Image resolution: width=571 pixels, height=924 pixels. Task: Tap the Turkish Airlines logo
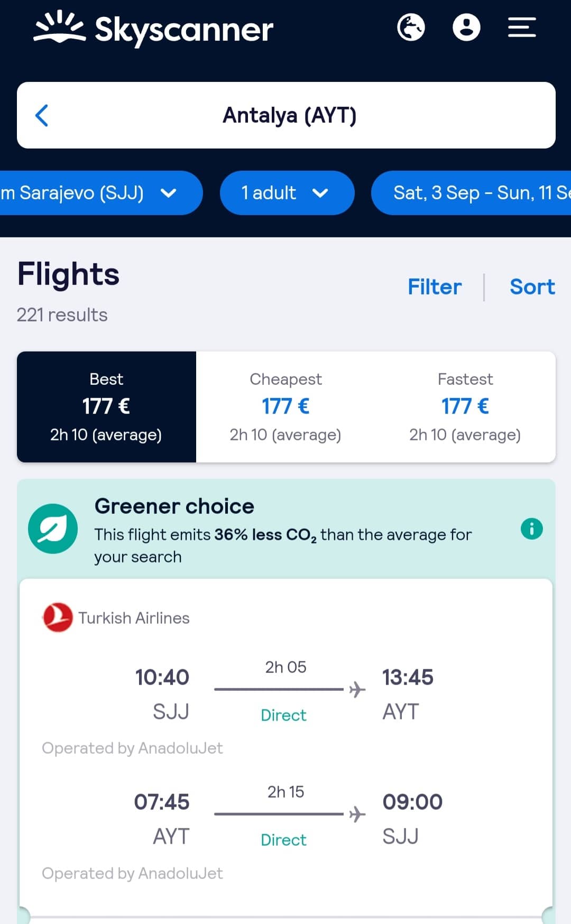58,617
